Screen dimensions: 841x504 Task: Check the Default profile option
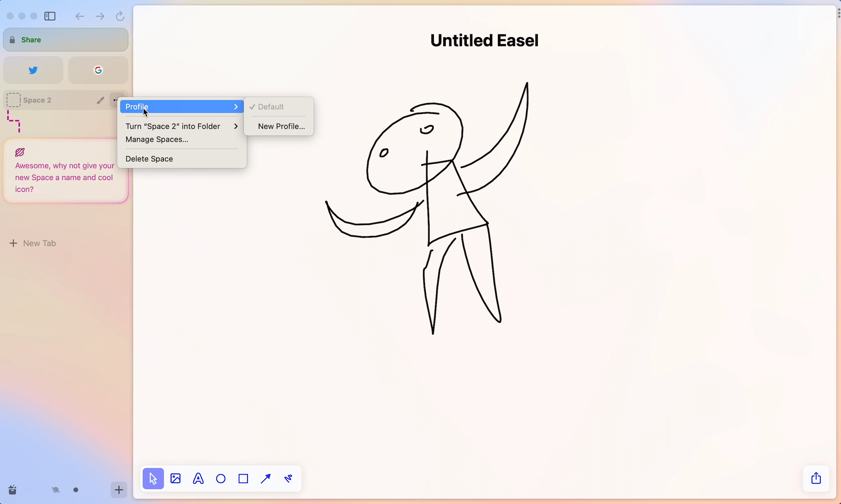coord(270,107)
